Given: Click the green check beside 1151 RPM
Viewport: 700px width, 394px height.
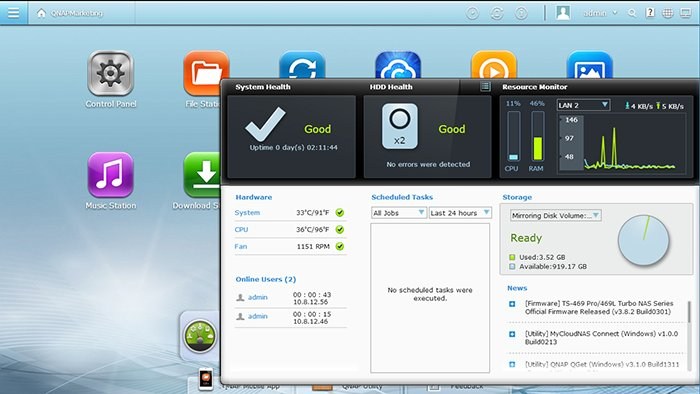Looking at the screenshot, I should coord(340,246).
